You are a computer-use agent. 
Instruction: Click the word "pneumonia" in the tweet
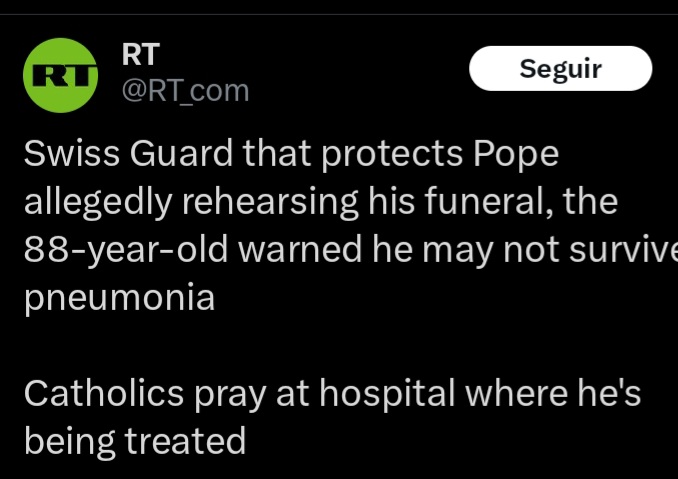click(x=119, y=298)
